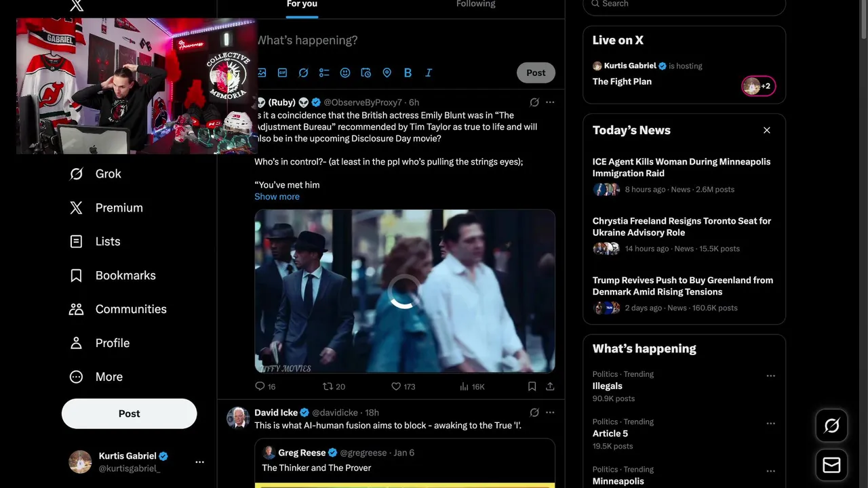Image resolution: width=868 pixels, height=488 pixels.
Task: Open Lists from the sidebar
Action: pyautogui.click(x=94, y=241)
